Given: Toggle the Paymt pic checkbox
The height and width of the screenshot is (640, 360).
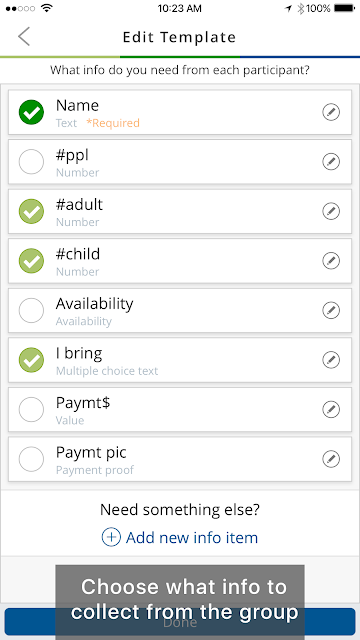Looking at the screenshot, I should pyautogui.click(x=31, y=459).
